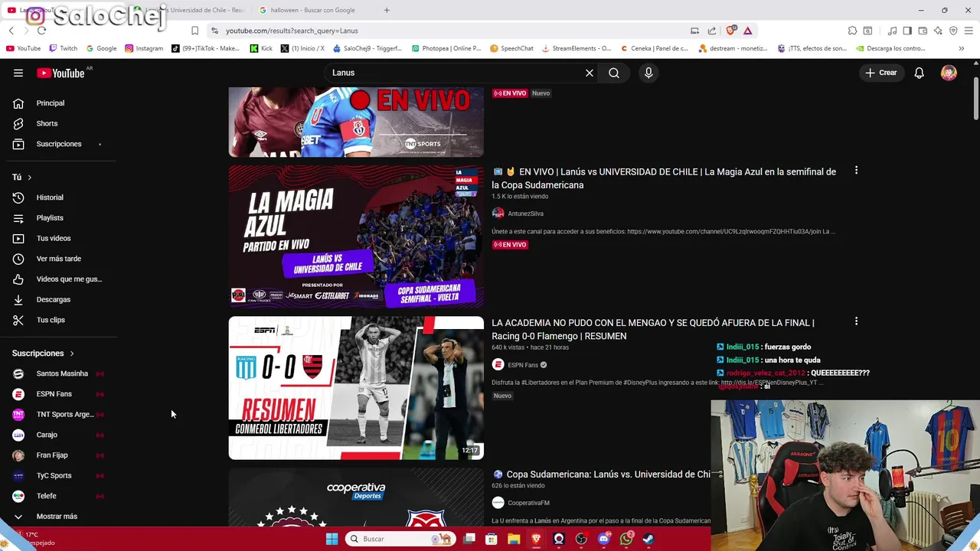Screen dimensions: 980x551
Task: Show more bookmarks with the chevron
Action: [961, 48]
